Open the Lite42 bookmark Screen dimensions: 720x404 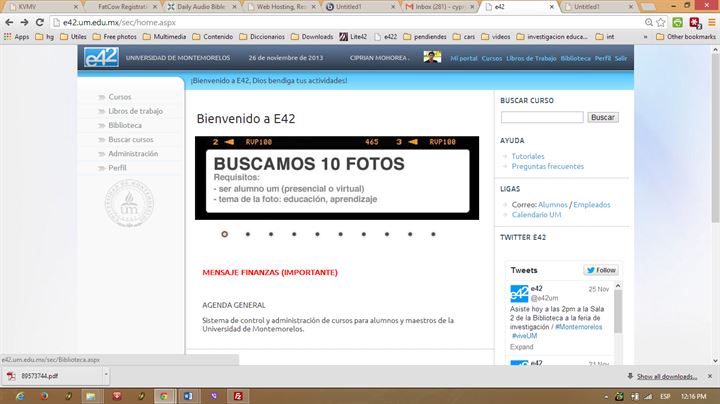click(353, 37)
